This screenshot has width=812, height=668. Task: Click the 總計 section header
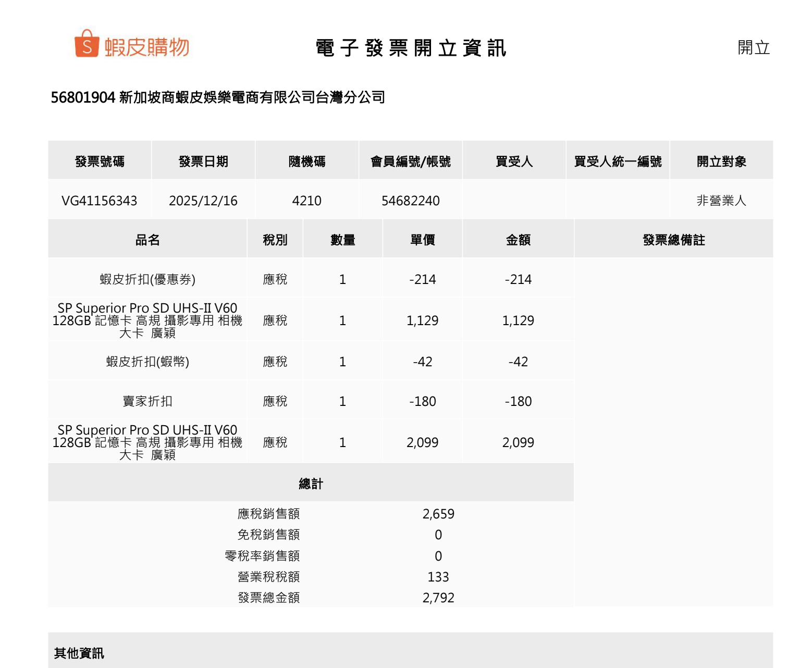coord(311,484)
